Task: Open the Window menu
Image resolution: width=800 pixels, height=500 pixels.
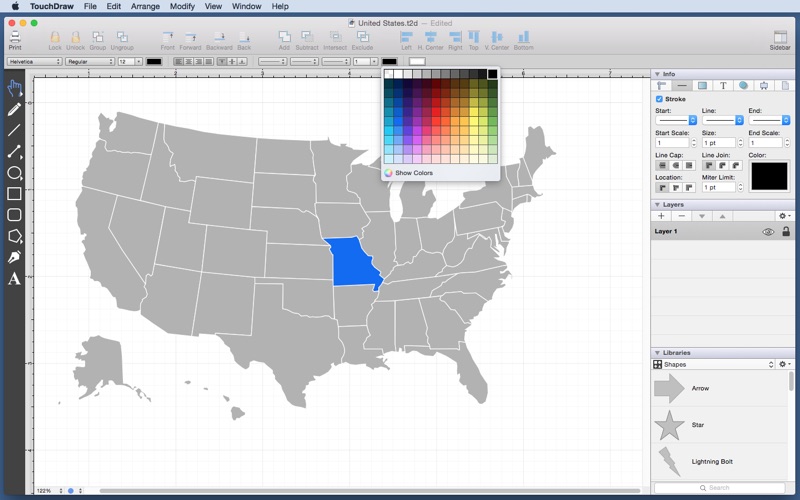Action: (x=246, y=6)
